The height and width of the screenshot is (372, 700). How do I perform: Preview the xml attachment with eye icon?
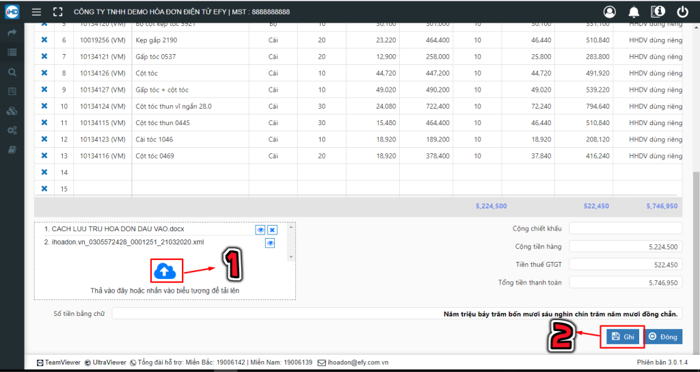pos(270,243)
